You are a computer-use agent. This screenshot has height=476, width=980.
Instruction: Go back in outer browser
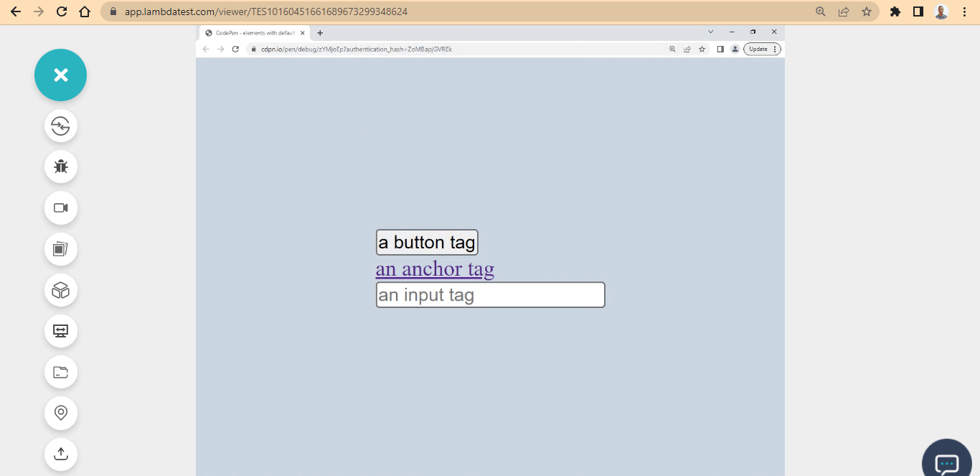16,11
